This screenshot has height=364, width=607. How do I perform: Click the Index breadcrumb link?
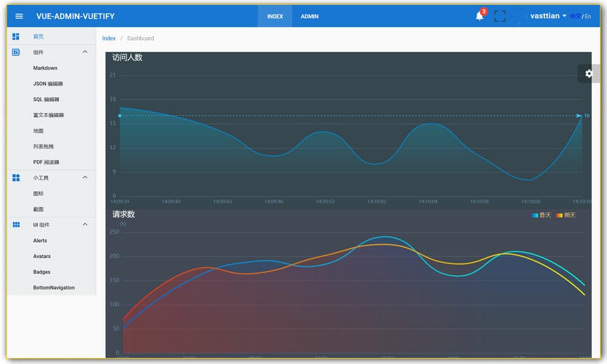[x=109, y=38]
